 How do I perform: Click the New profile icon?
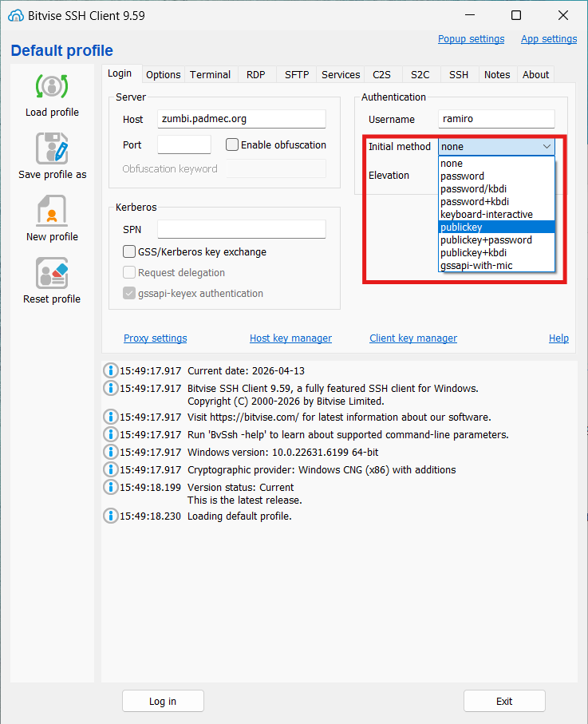pyautogui.click(x=52, y=211)
